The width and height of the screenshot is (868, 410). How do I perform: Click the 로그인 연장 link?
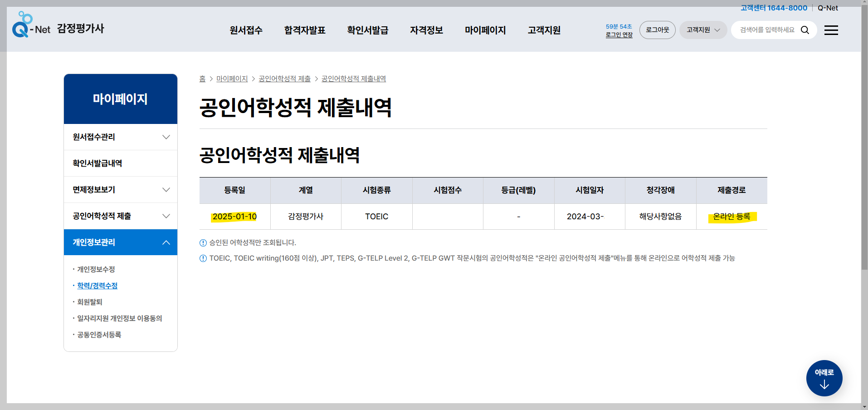[x=619, y=35]
